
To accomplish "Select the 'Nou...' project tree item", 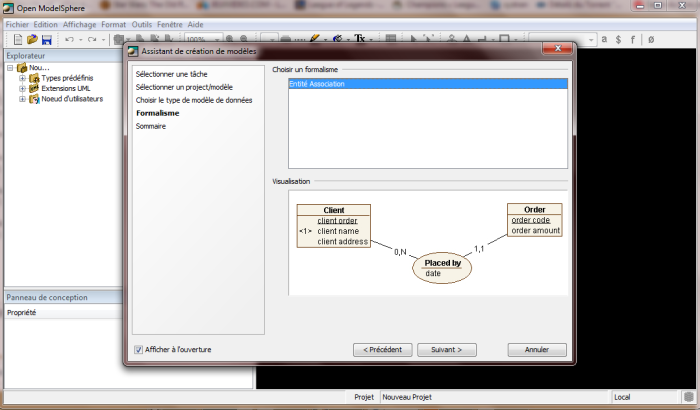I will pyautogui.click(x=39, y=68).
